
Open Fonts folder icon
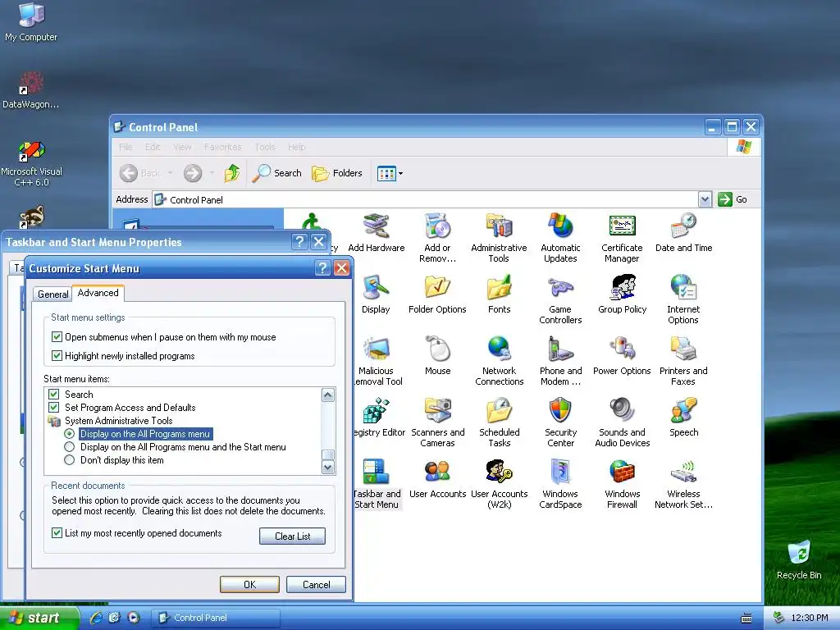pyautogui.click(x=499, y=294)
